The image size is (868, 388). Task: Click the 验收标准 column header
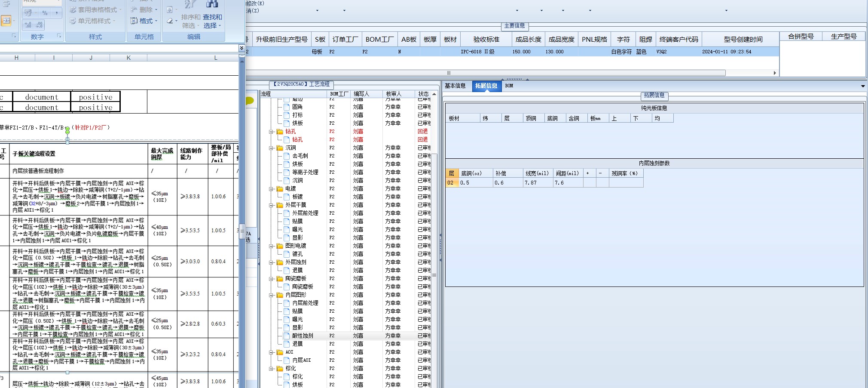click(x=486, y=39)
